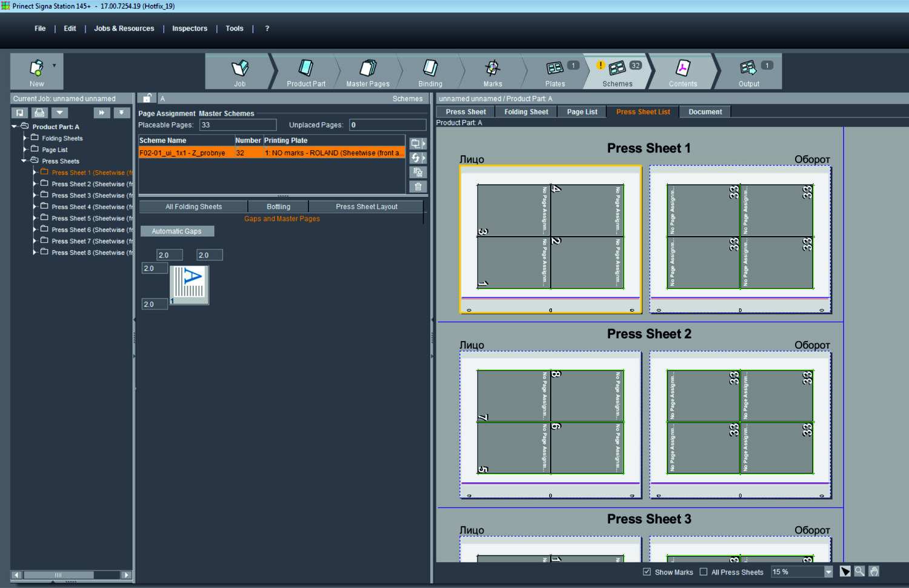Screen dimensions: 909x588
Task: Uncheck the Show Marks checkbox
Action: point(647,572)
